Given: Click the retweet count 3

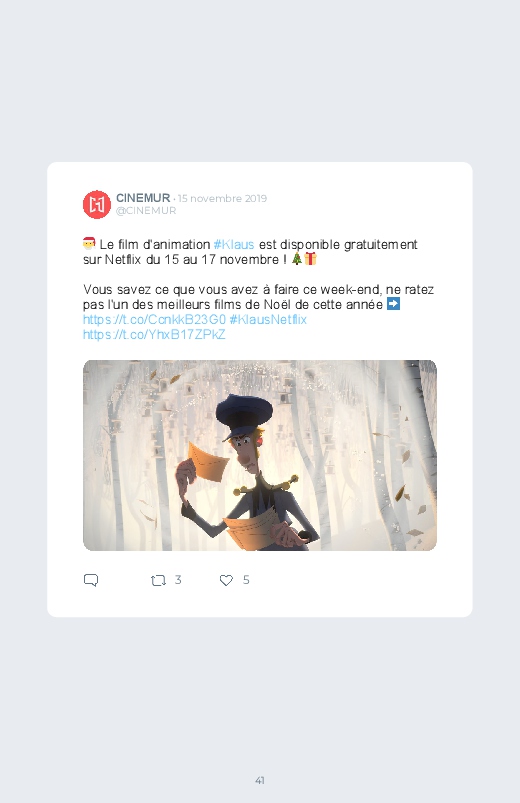Looking at the screenshot, I should [178, 580].
